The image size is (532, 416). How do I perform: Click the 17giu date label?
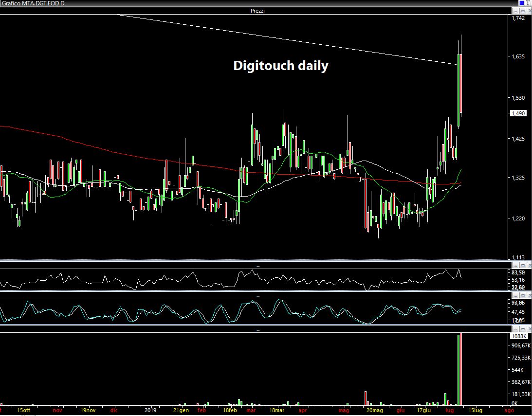point(423,410)
